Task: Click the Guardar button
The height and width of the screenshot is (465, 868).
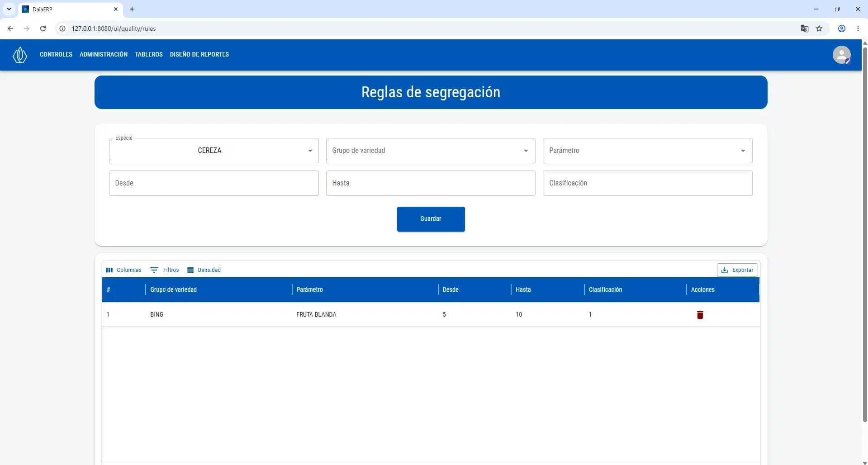Action: point(431,219)
